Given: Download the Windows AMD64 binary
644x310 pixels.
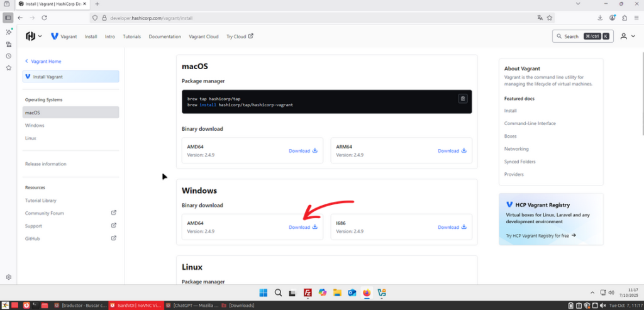Looking at the screenshot, I should pos(303,227).
